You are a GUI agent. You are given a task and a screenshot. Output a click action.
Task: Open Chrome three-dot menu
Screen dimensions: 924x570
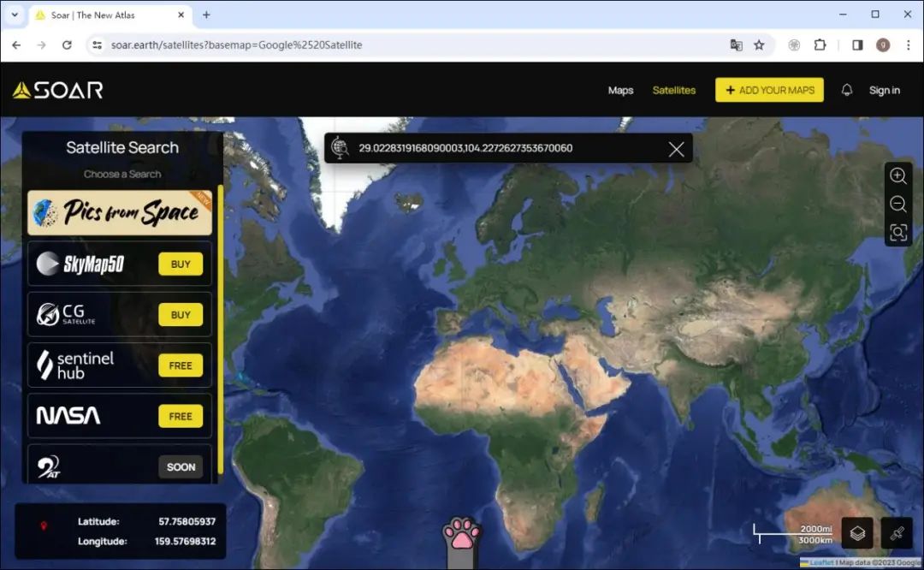[908, 45]
